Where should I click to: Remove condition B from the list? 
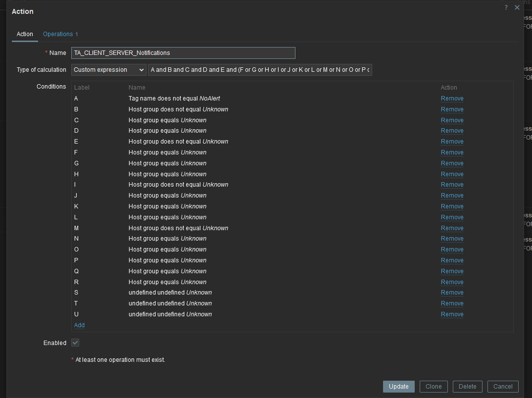pos(452,109)
